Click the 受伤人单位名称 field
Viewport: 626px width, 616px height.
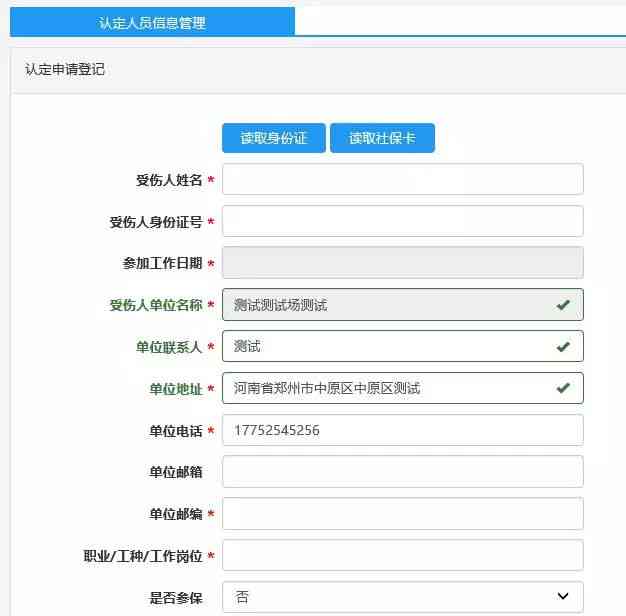point(402,305)
